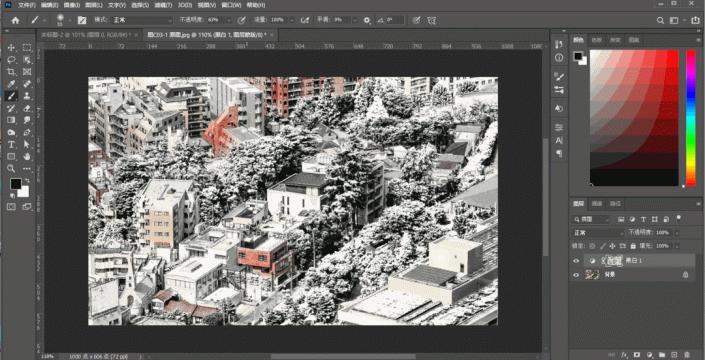705x360 pixels.
Task: Toggle lock position
Action: click(x=612, y=246)
